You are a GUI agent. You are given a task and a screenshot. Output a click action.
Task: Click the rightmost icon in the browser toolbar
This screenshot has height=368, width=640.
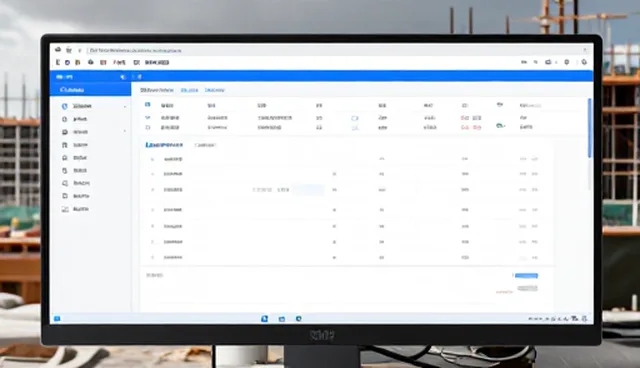pos(584,62)
